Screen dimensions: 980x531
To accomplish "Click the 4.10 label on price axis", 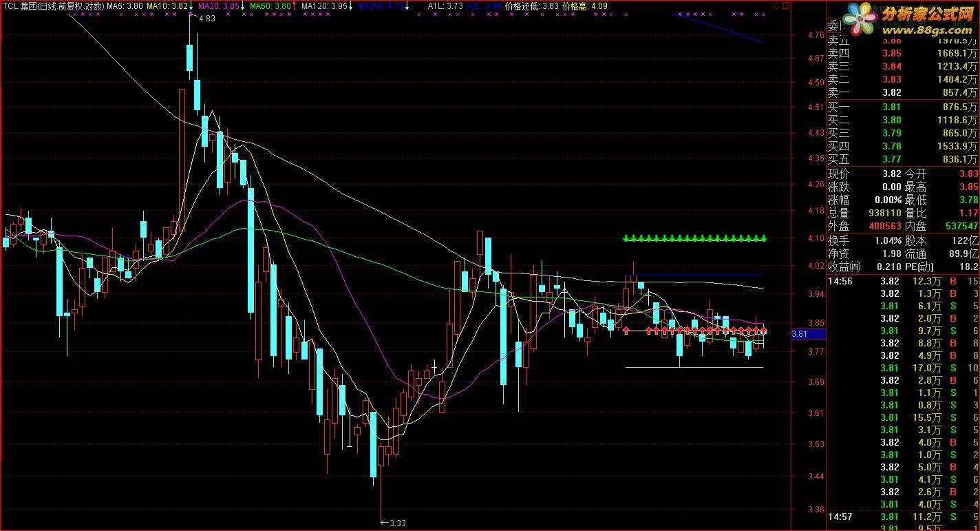I will point(817,238).
